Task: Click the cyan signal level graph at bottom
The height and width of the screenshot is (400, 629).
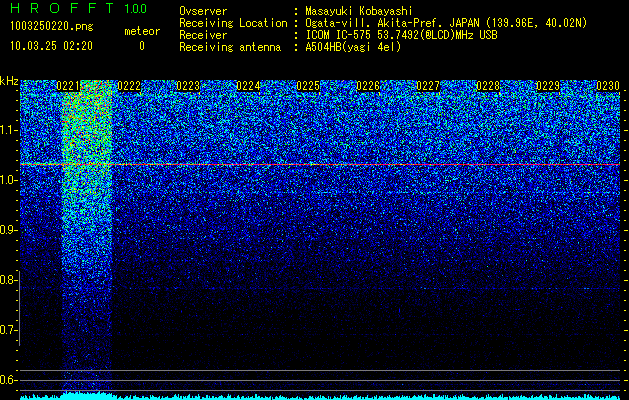Action: point(320,397)
